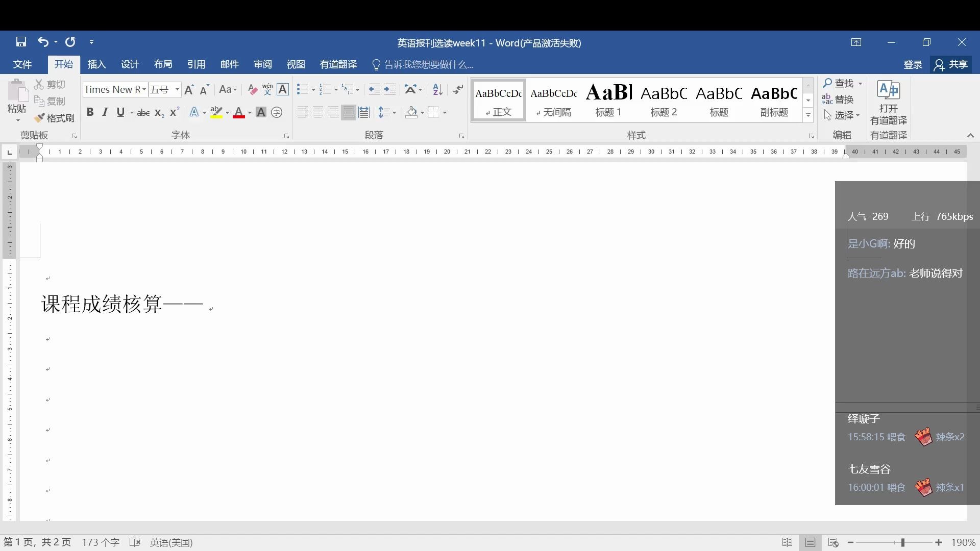Apply the 标题 1 style
The image size is (980, 551).
[x=608, y=101]
